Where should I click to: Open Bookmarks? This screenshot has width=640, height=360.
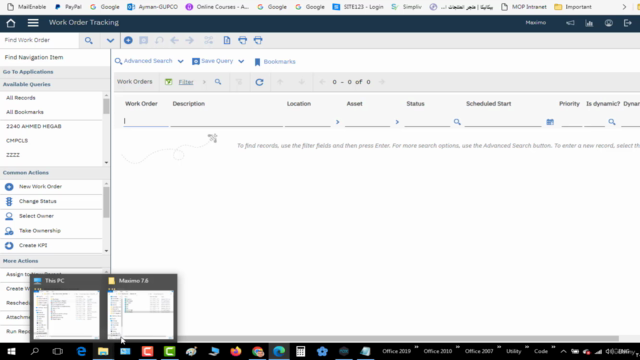pos(275,62)
